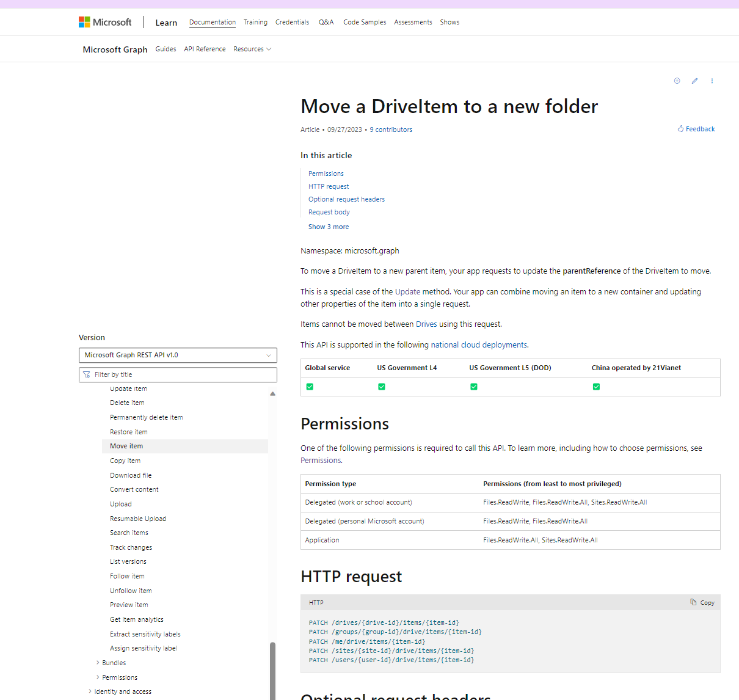739x700 pixels.
Task: Click the US Government L4 checkmark
Action: coord(381,387)
